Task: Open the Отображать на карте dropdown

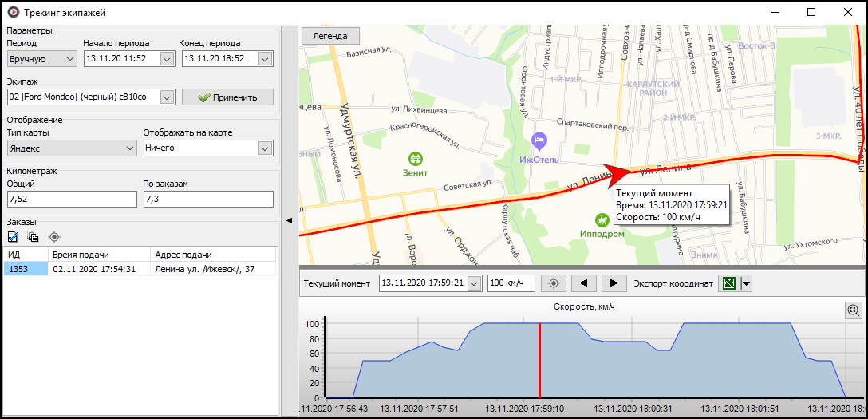Action: 266,148
